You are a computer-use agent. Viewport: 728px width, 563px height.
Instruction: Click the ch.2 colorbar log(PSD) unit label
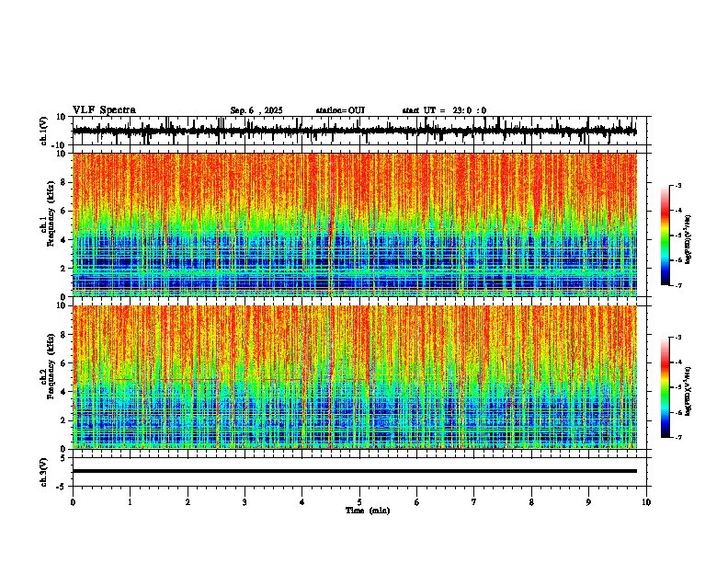688,392
